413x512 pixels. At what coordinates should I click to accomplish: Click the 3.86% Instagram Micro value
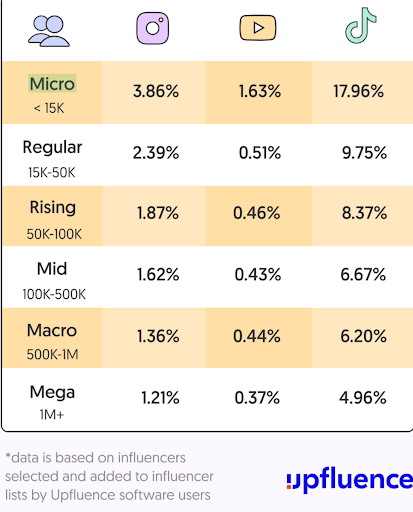pyautogui.click(x=156, y=91)
